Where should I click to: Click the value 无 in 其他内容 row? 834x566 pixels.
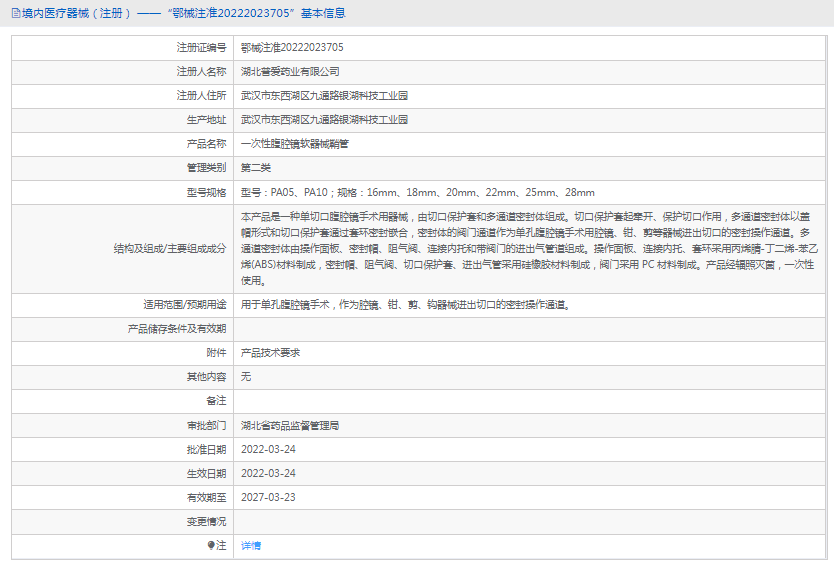(x=246, y=377)
